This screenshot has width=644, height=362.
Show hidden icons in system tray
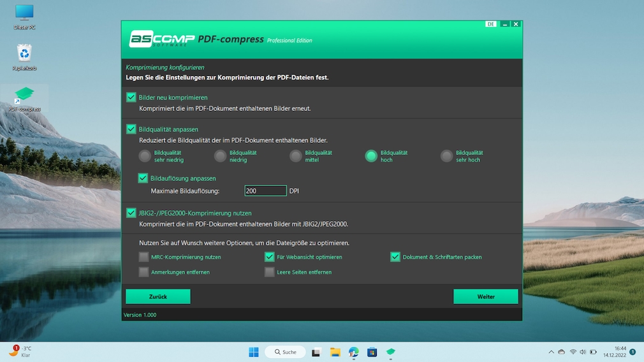point(551,352)
